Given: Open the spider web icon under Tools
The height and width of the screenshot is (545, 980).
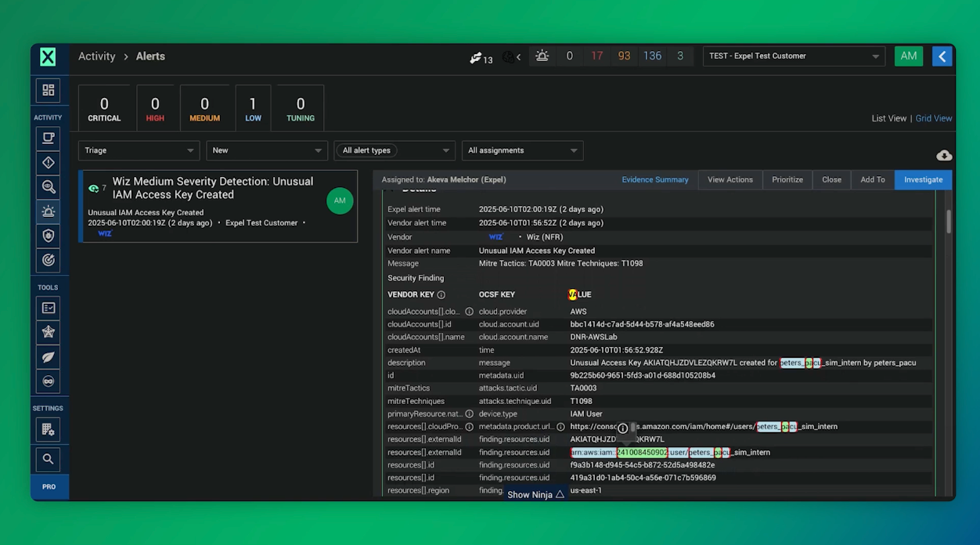Looking at the screenshot, I should point(48,333).
